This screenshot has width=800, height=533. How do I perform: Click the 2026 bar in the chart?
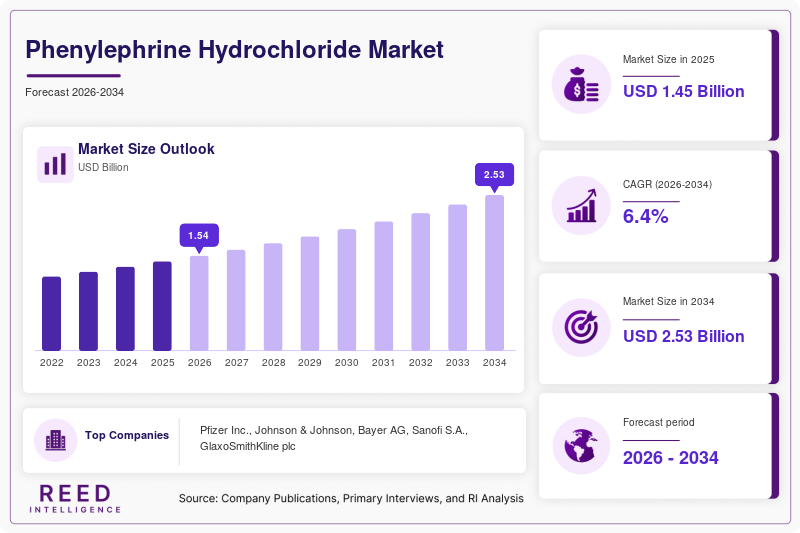click(x=199, y=303)
